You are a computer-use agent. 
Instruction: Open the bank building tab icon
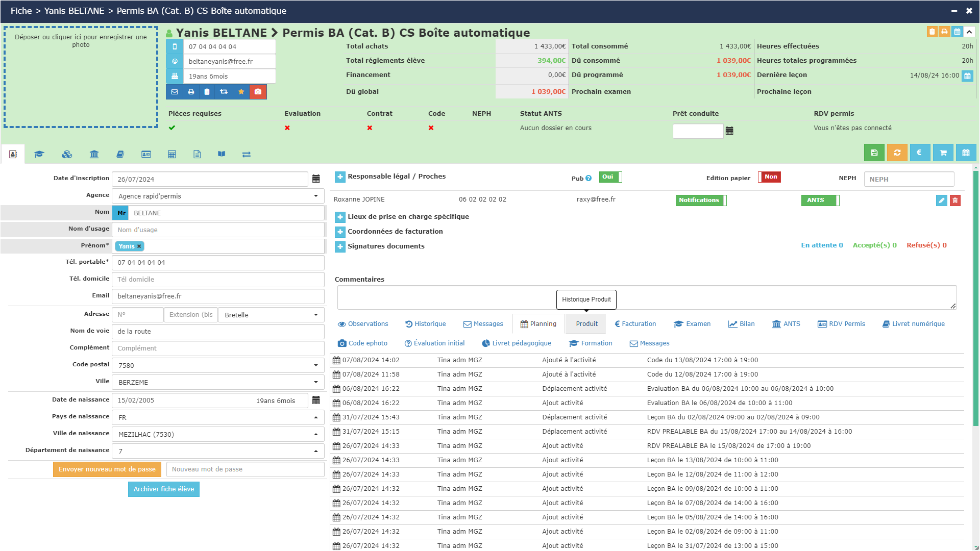pos(94,154)
